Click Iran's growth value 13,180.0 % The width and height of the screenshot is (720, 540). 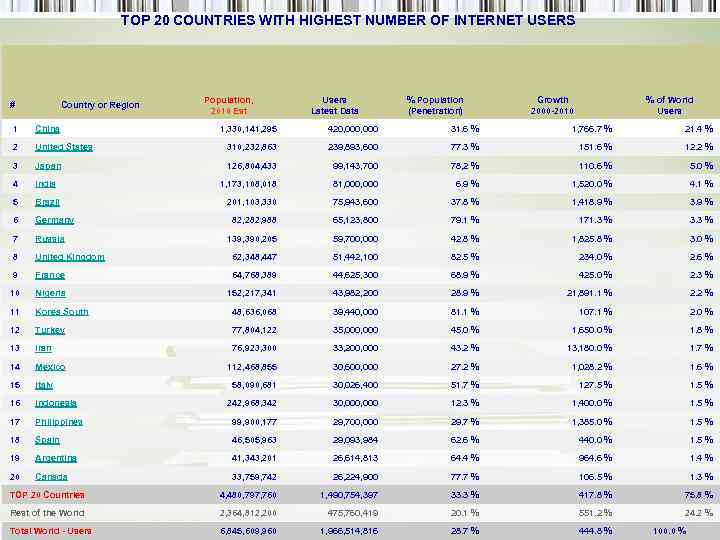pyautogui.click(x=590, y=348)
